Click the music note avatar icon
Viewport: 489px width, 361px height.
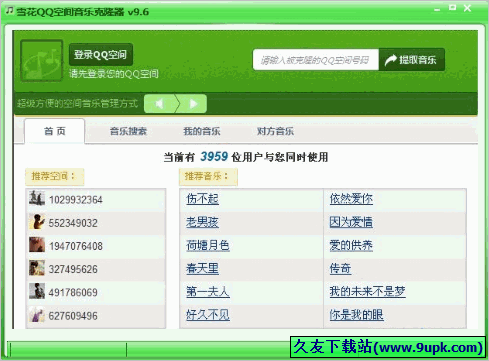tap(42, 60)
